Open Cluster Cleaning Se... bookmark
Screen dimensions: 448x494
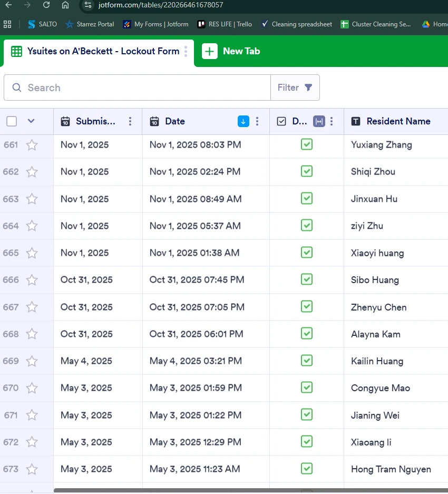point(376,24)
